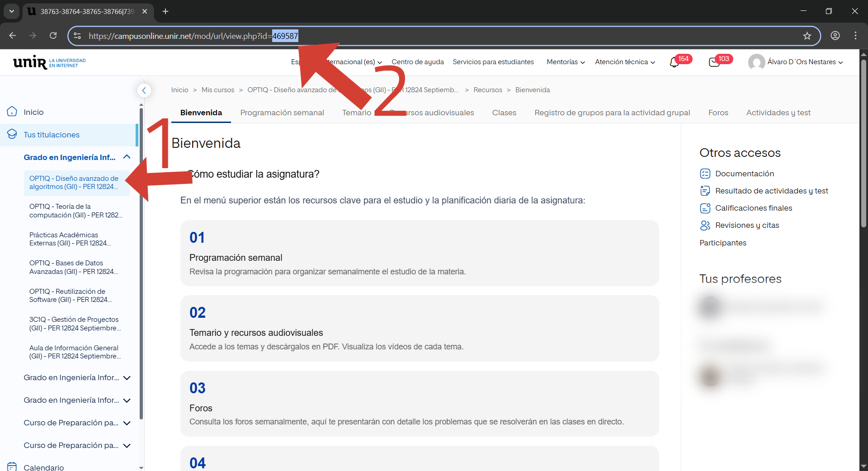Screen dimensions: 868x471
Task: Expand the first collapsed Grado en Ingeniería Infor... item
Action: point(127,377)
